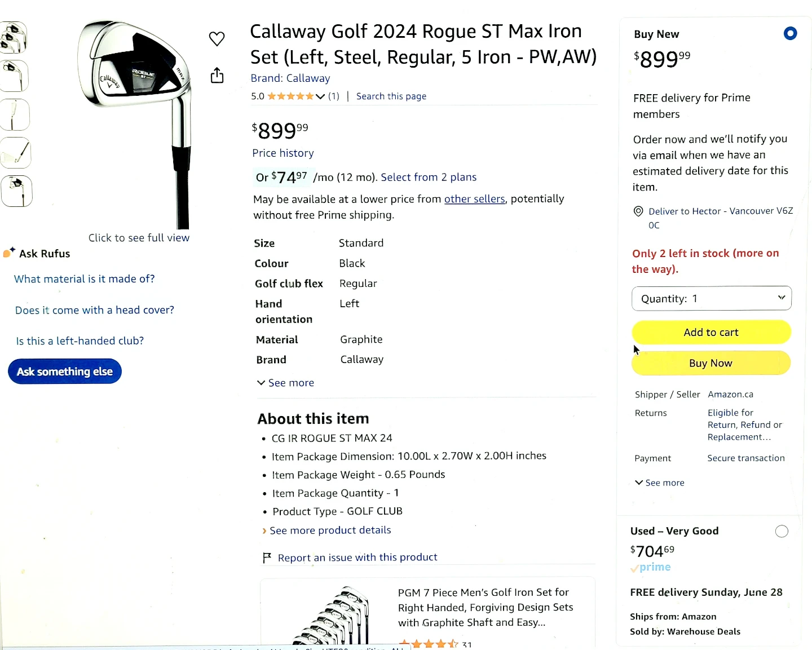
Task: Click the other sellers link
Action: pos(475,199)
